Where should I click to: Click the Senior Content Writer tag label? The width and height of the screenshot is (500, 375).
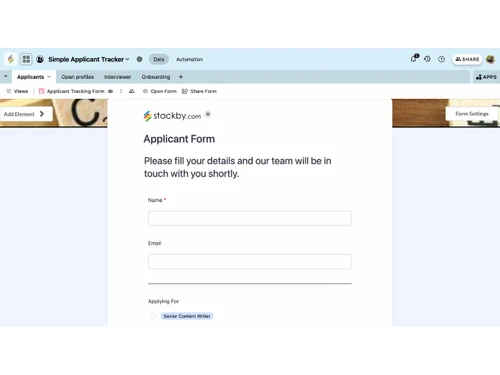pyautogui.click(x=187, y=316)
